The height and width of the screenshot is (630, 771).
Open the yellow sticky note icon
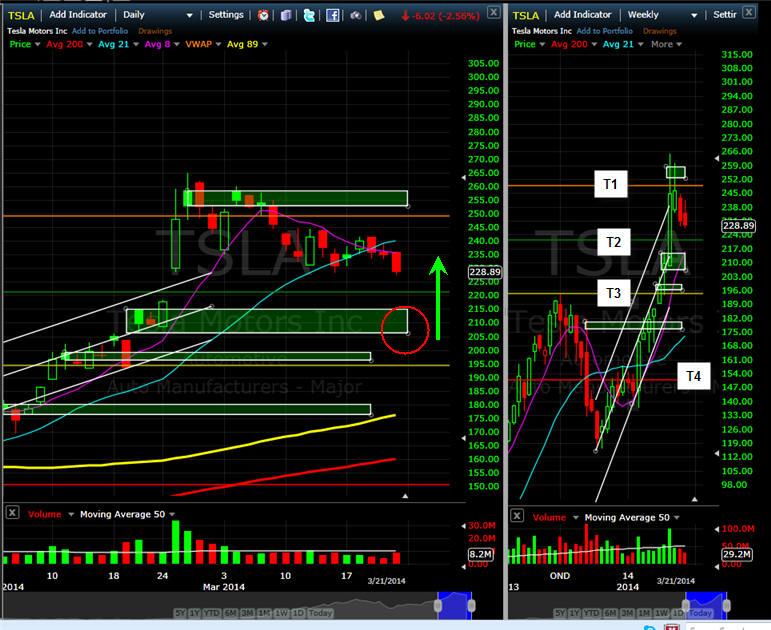[378, 15]
